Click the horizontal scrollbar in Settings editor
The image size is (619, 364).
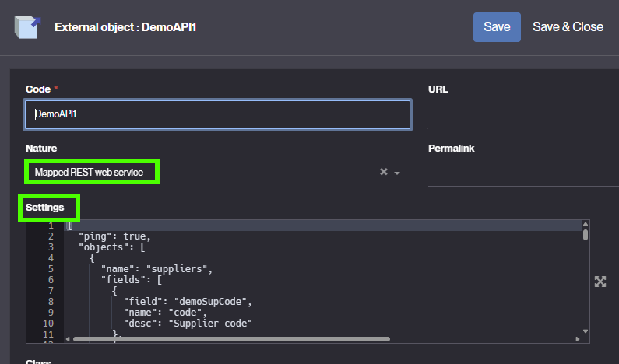pyautogui.click(x=231, y=339)
